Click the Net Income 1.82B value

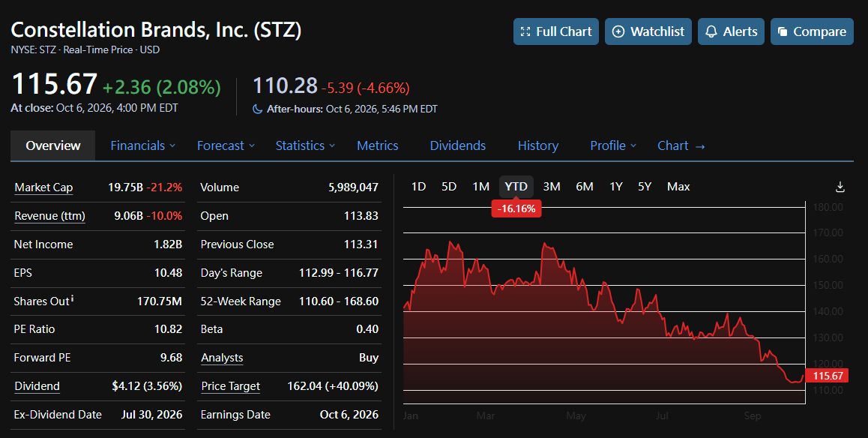[x=168, y=244]
